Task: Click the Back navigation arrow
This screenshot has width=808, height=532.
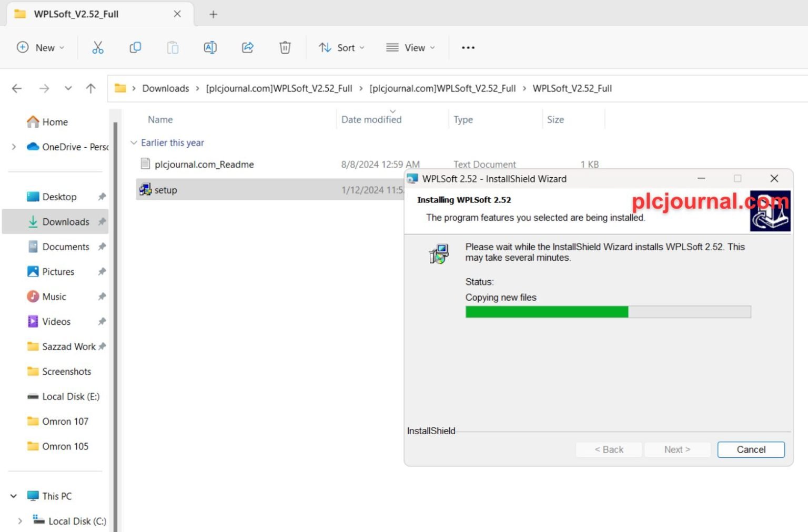Action: point(17,88)
